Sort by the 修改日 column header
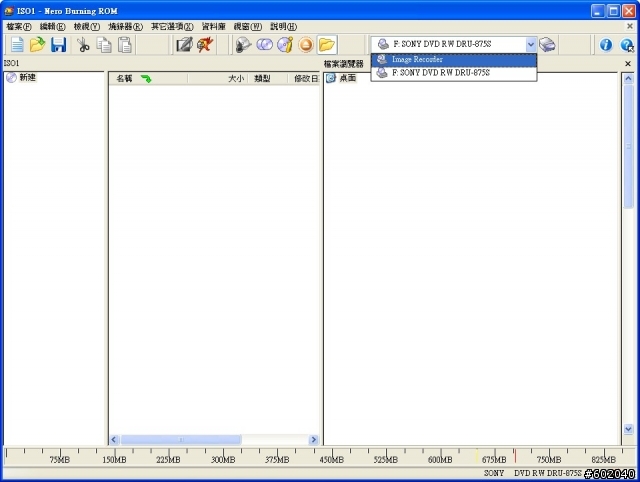 click(x=304, y=78)
